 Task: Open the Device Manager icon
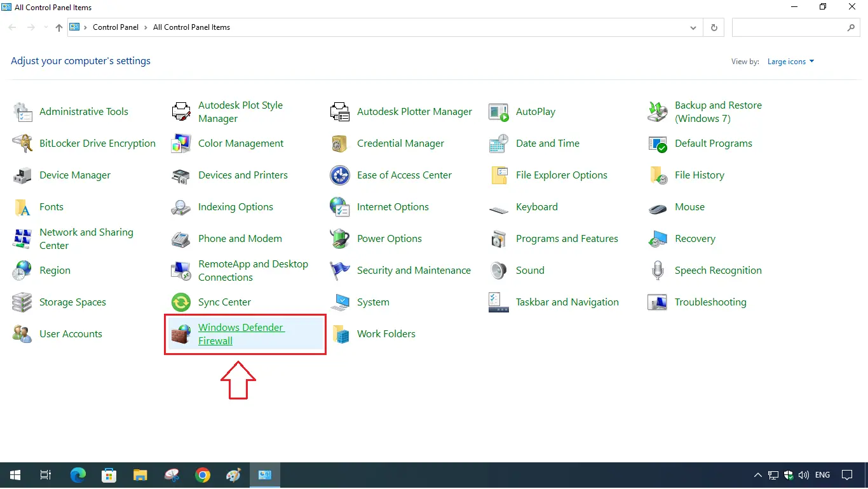point(22,175)
